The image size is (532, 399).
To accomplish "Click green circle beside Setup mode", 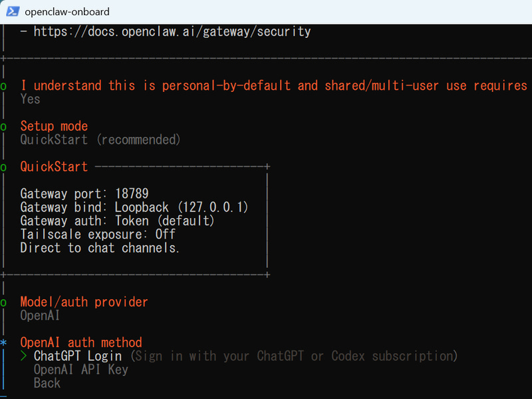I will tap(3, 127).
